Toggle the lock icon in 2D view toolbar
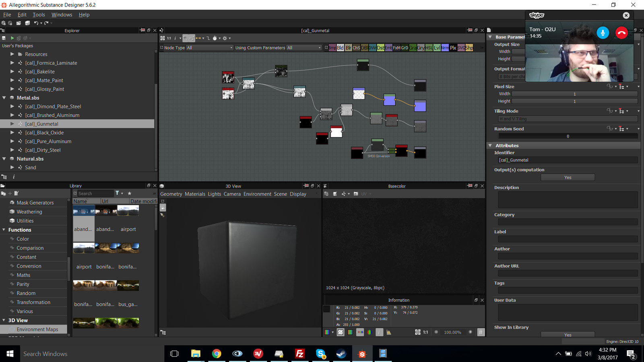Image resolution: width=644 pixels, height=362 pixels. [x=481, y=332]
